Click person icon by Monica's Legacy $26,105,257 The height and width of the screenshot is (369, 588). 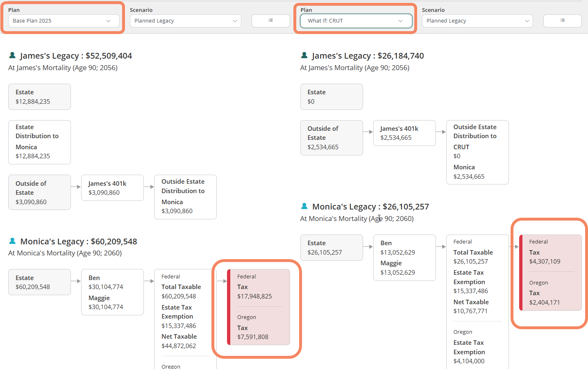pyautogui.click(x=304, y=206)
